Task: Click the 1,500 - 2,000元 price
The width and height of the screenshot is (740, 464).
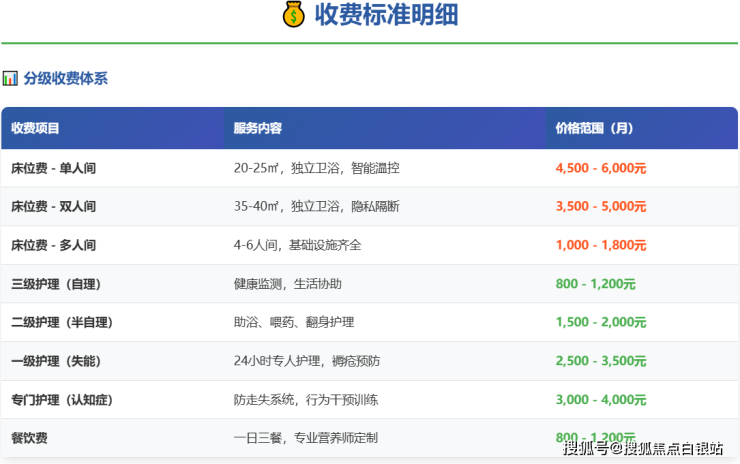Action: [600, 323]
